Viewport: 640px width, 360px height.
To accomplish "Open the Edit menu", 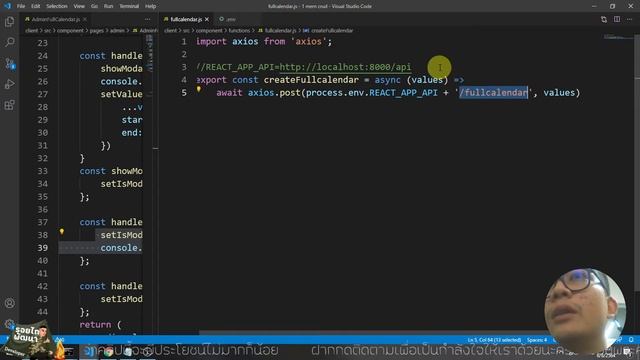I will pyautogui.click(x=36, y=6).
